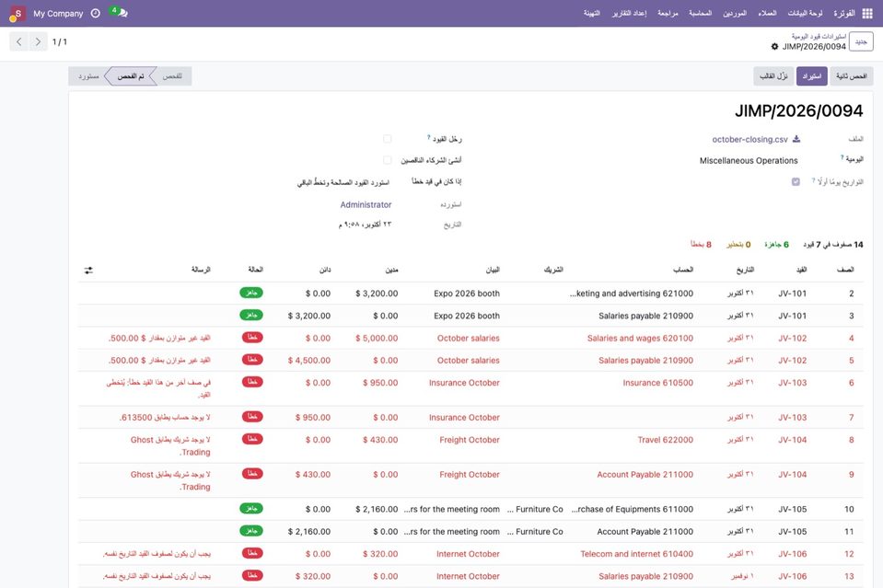Click the $ 4,500.00 credit amount

click(x=309, y=361)
